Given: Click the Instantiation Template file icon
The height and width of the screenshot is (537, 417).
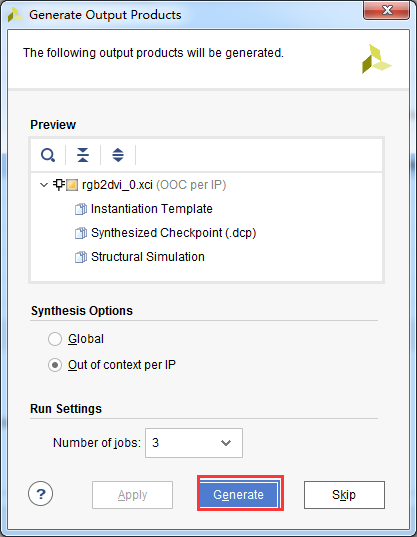Looking at the screenshot, I should pyautogui.click(x=81, y=209).
